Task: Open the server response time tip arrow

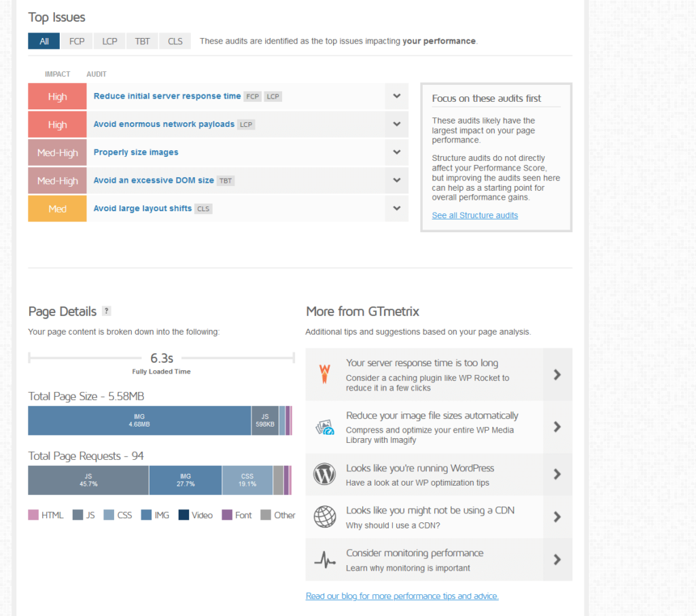Action: (557, 374)
